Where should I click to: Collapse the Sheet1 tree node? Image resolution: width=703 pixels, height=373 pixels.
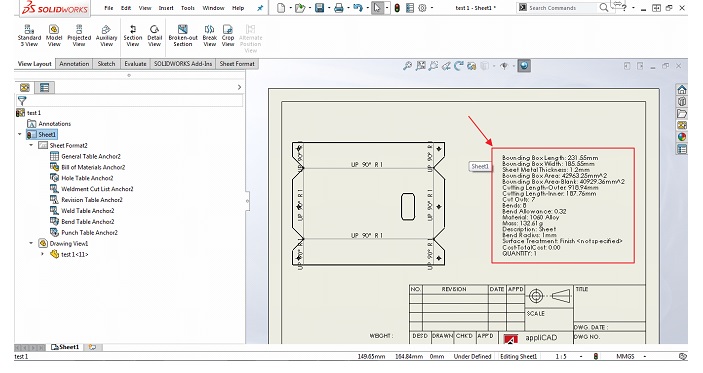pyautogui.click(x=20, y=134)
